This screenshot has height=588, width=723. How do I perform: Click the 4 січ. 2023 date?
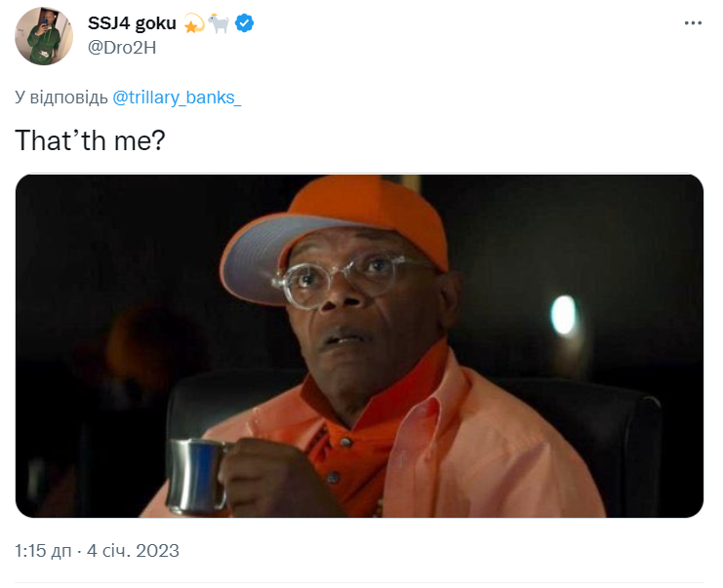pyautogui.click(x=133, y=551)
